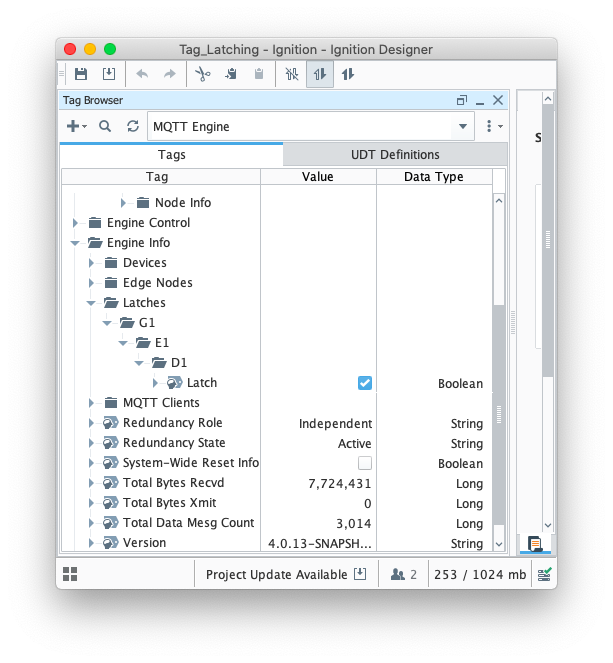
Task: Click the tag tree scroll up arrow
Action: (499, 201)
